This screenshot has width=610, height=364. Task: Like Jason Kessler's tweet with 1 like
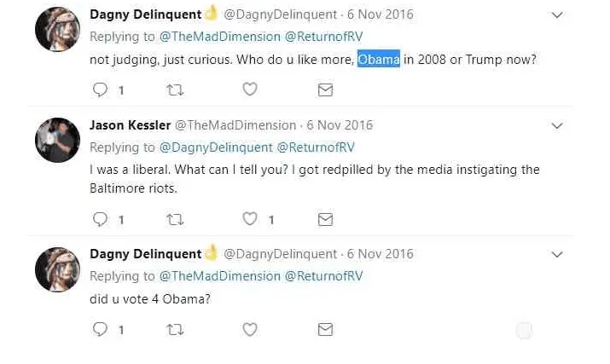pyautogui.click(x=250, y=219)
